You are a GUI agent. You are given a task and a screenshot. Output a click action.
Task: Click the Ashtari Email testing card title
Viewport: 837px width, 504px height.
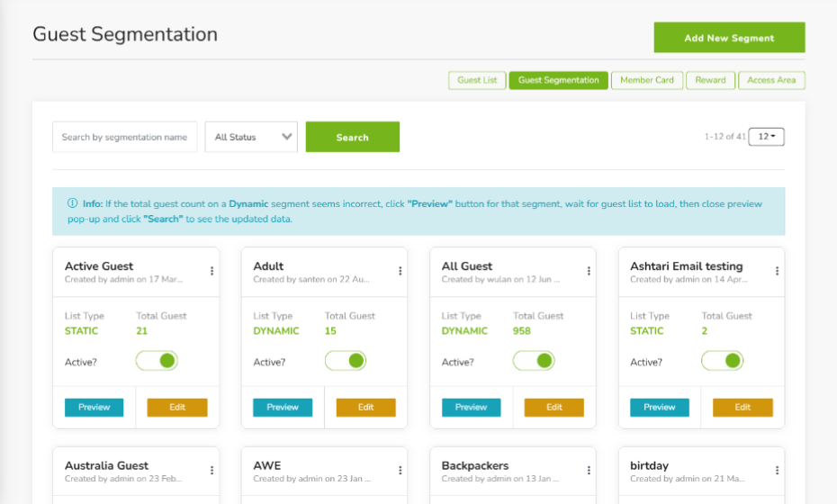pos(687,266)
